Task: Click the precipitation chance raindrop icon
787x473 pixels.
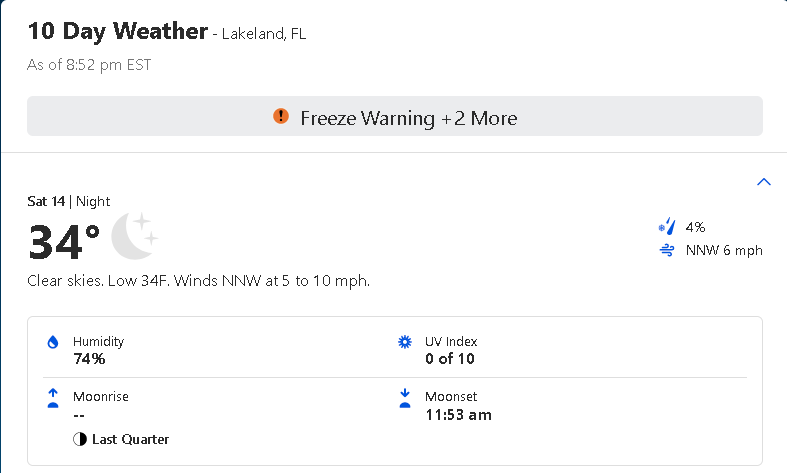Action: click(x=667, y=227)
